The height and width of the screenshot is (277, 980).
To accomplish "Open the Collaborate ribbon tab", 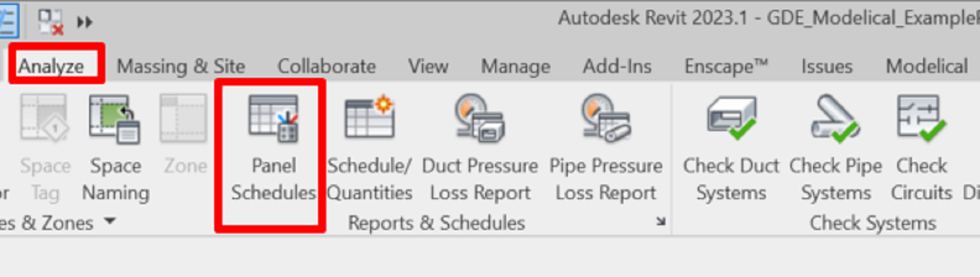I will tap(327, 66).
